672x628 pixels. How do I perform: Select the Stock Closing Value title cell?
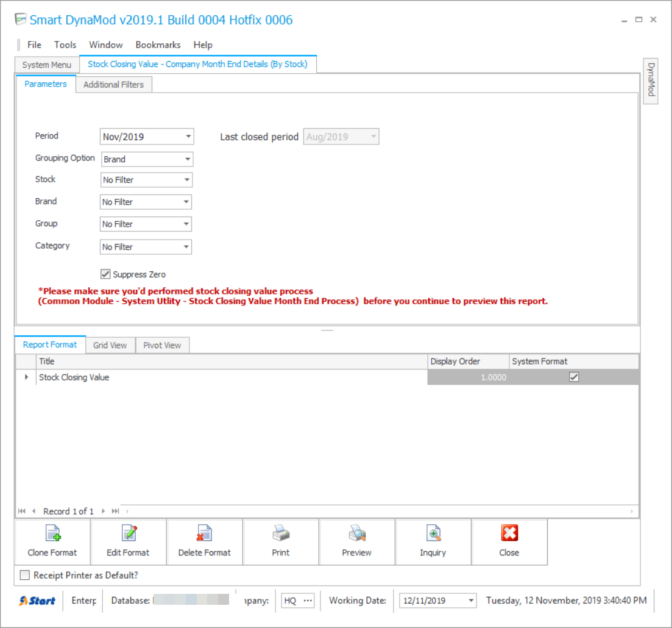coord(232,377)
